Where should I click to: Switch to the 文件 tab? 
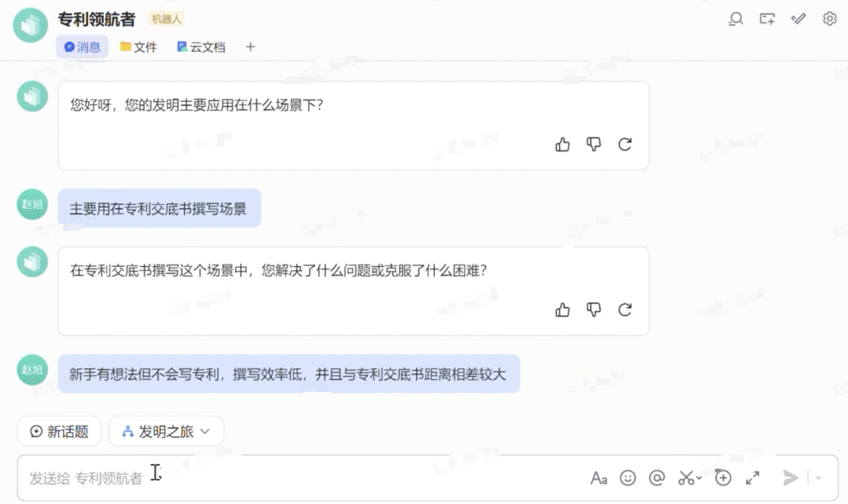pyautogui.click(x=138, y=47)
